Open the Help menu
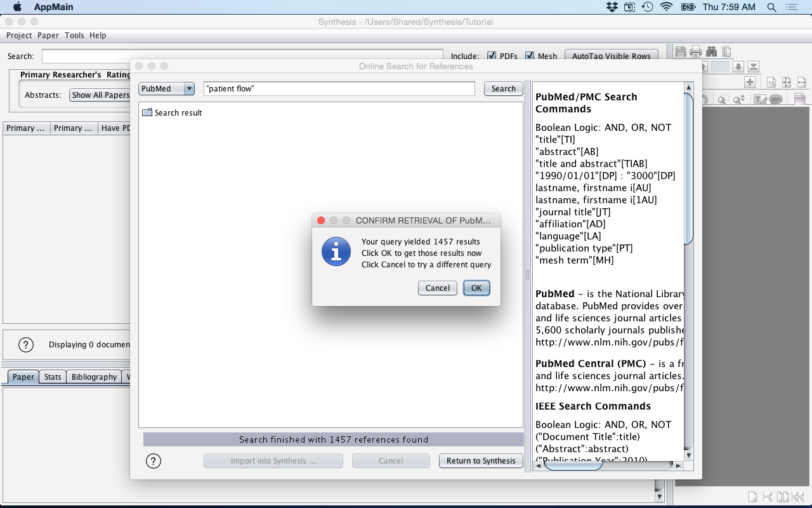 (98, 36)
